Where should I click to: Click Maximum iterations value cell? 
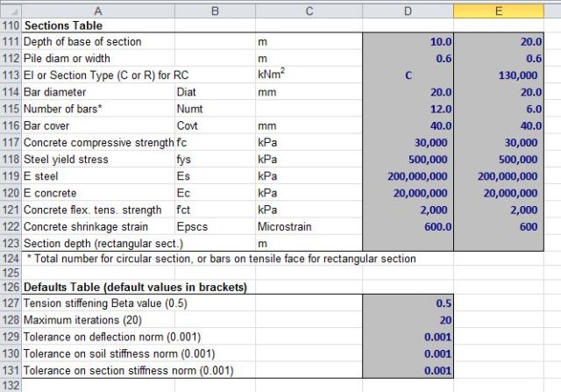[x=407, y=320]
